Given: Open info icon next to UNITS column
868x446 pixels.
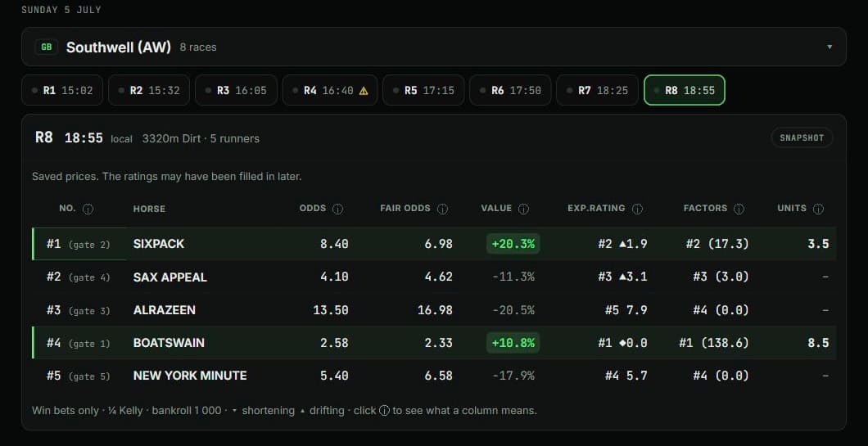Looking at the screenshot, I should point(819,209).
